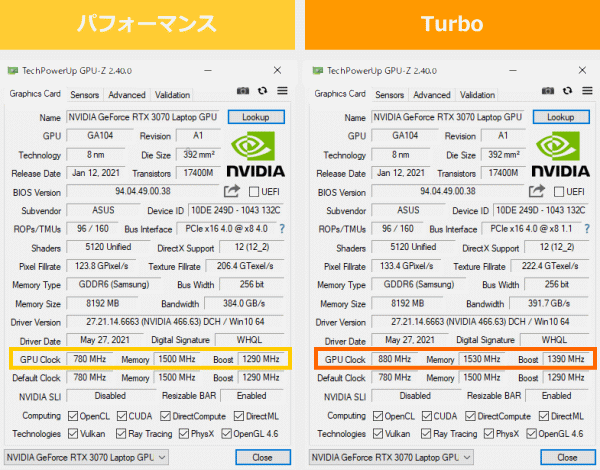
Task: Toggle OpenGL 4.6 checkbox in right window
Action: pyautogui.click(x=532, y=434)
